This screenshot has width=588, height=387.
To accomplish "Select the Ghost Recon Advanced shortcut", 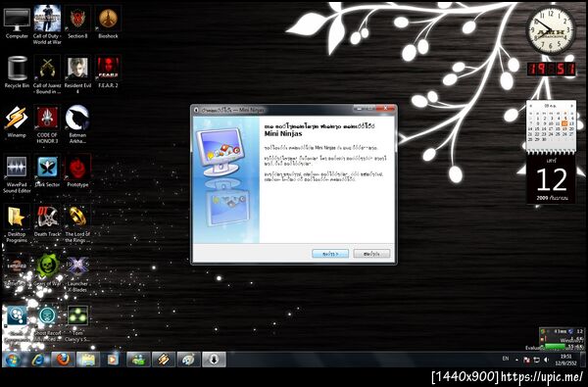I will coord(47,322).
